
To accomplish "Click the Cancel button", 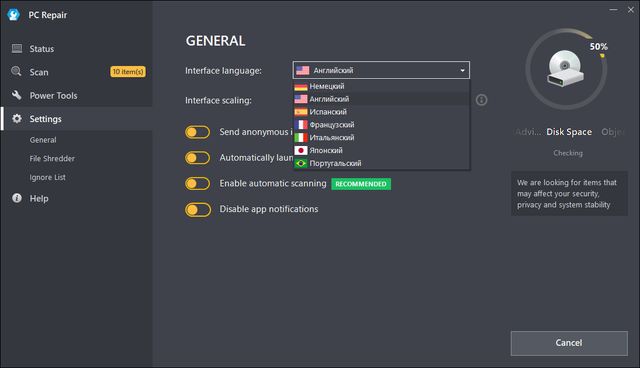I will coord(569,343).
